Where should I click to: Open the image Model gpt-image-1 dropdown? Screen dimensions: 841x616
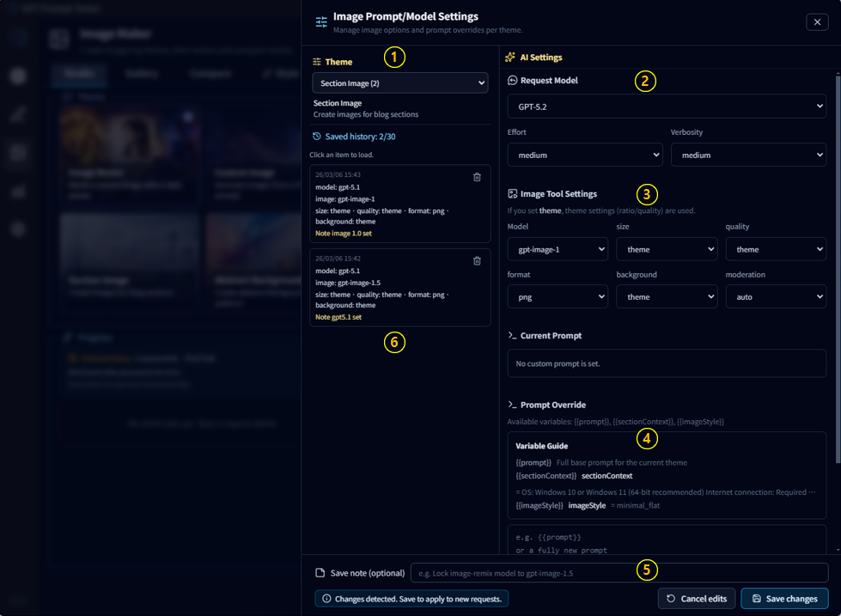[558, 249]
